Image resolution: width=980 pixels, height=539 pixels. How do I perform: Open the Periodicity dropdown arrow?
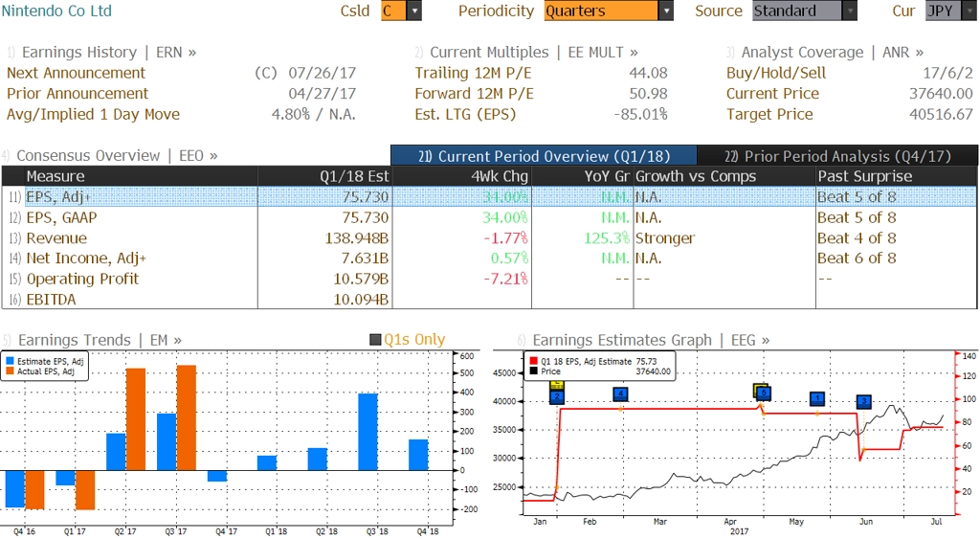tap(666, 11)
